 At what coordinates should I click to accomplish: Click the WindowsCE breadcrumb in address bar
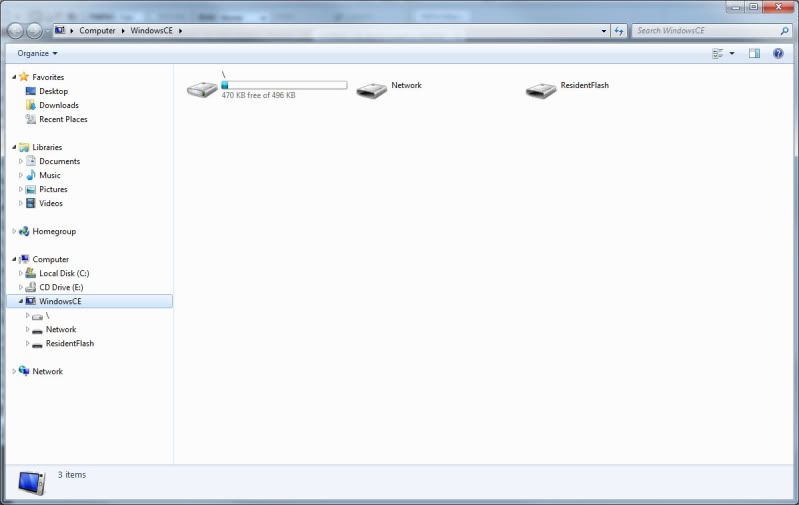[x=151, y=31]
